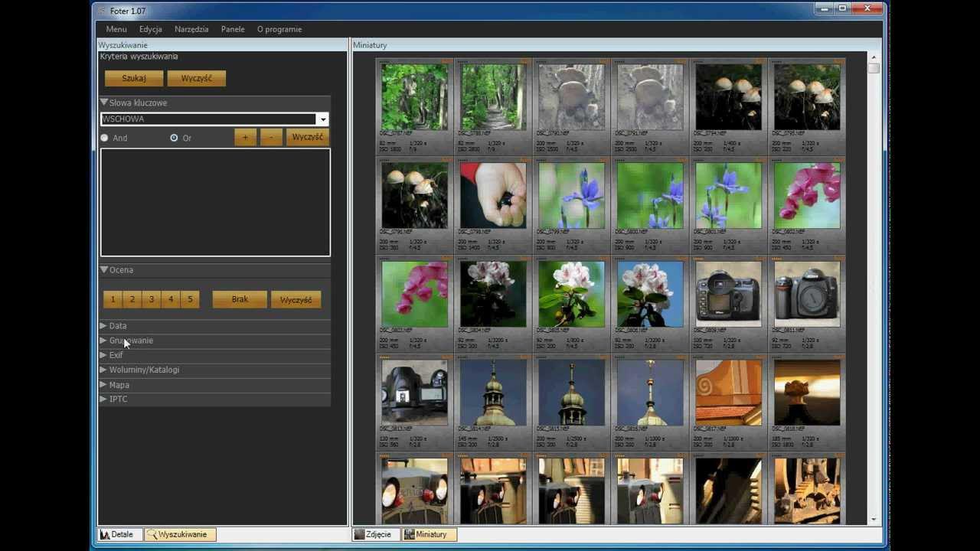Select the And radio button
The width and height of the screenshot is (980, 551).
click(105, 138)
